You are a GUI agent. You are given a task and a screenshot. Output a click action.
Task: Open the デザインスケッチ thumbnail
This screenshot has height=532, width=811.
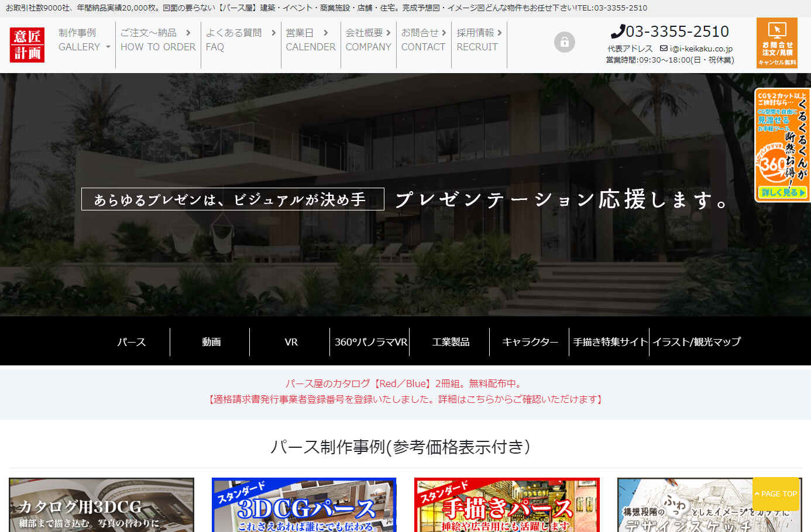click(x=710, y=505)
